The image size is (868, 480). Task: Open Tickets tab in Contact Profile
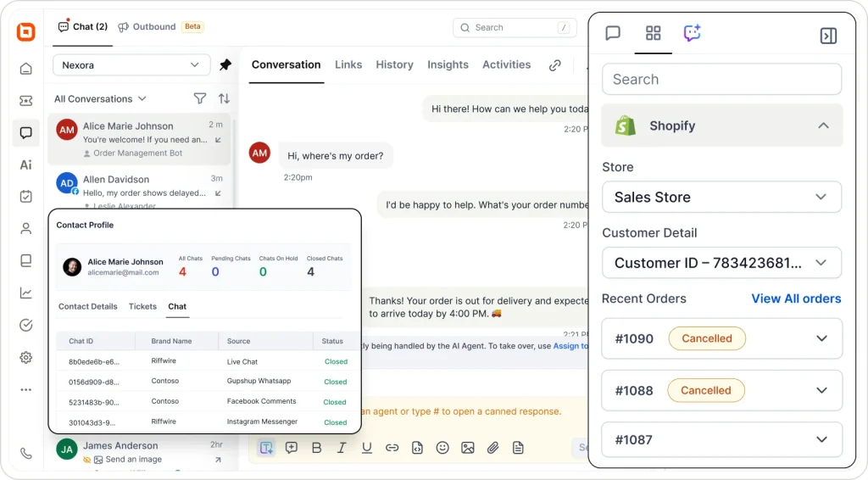pos(142,306)
